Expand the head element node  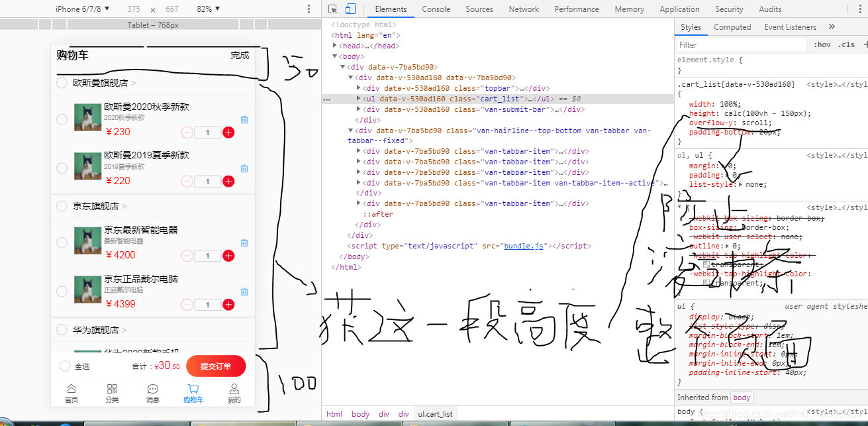coord(335,46)
